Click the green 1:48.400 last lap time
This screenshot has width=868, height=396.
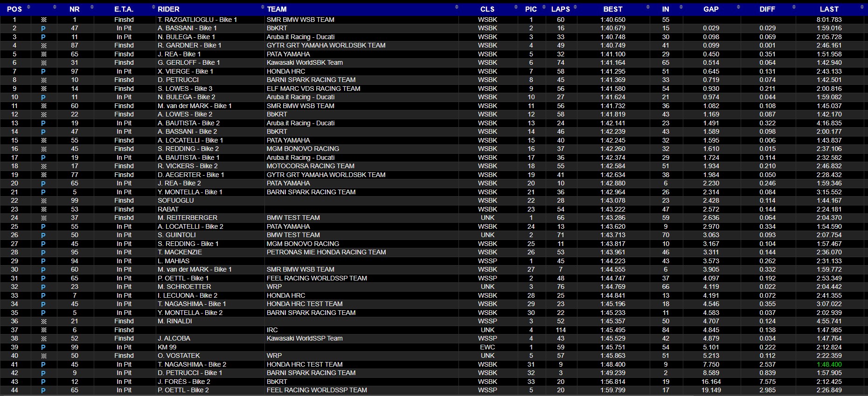(x=829, y=364)
